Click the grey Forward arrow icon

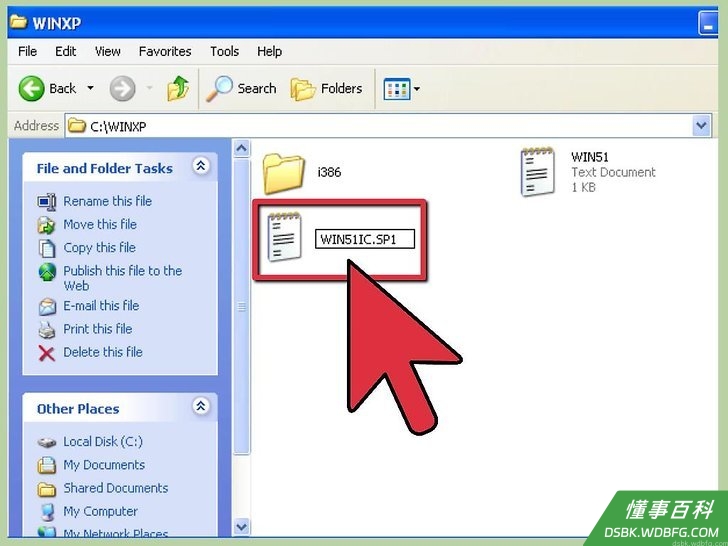123,88
